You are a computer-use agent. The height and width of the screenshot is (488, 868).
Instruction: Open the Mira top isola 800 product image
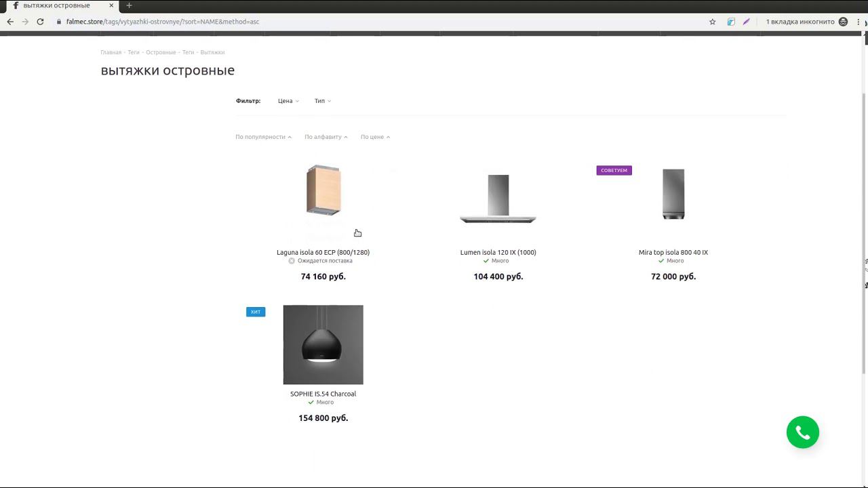point(673,194)
